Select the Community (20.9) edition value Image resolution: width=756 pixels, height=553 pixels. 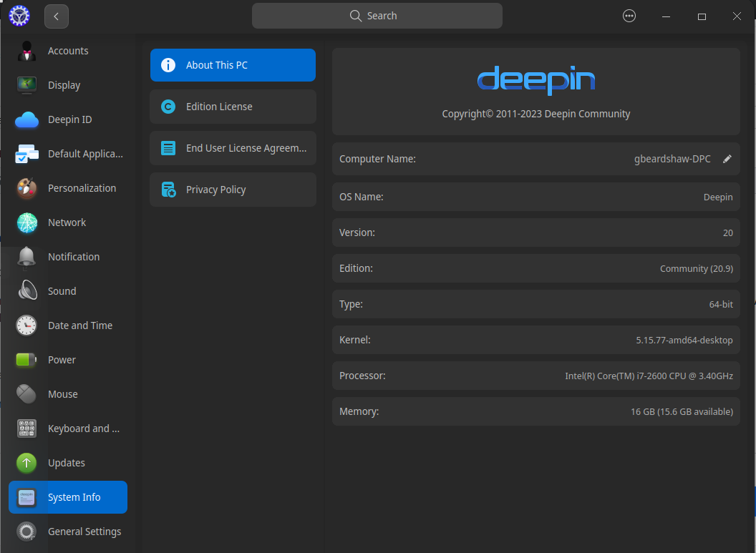[696, 269]
